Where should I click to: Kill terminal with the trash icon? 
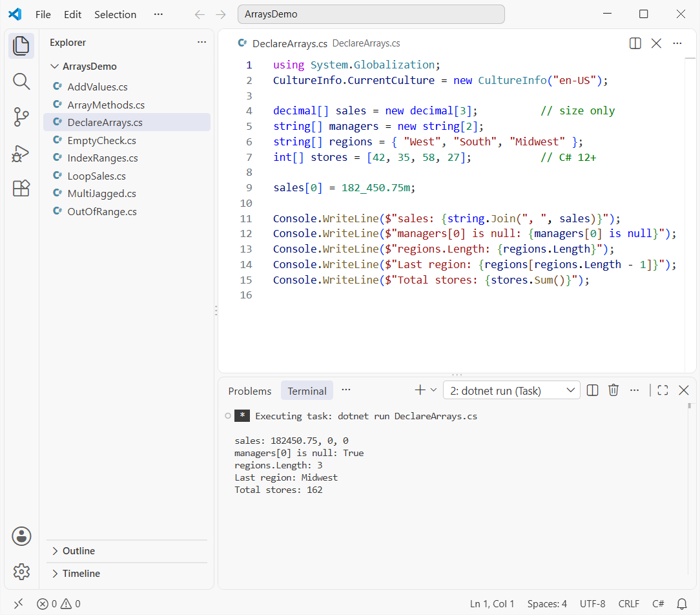(x=613, y=390)
